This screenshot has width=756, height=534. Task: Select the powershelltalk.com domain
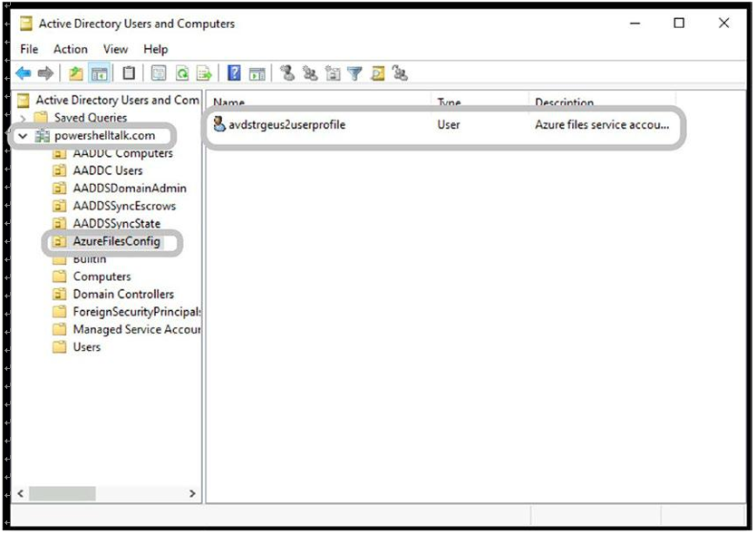[x=104, y=136]
